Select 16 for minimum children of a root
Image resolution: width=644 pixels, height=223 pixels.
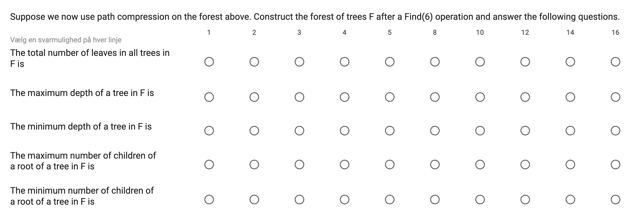pyautogui.click(x=615, y=200)
